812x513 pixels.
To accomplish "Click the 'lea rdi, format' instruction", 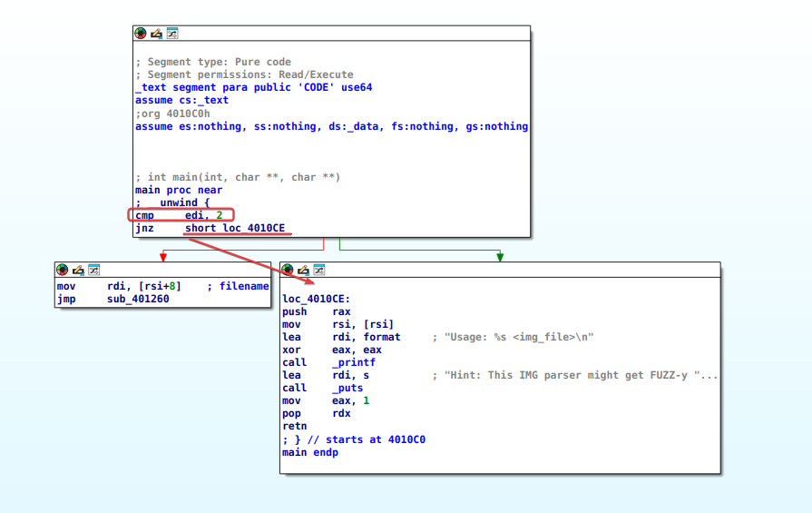I will point(341,337).
